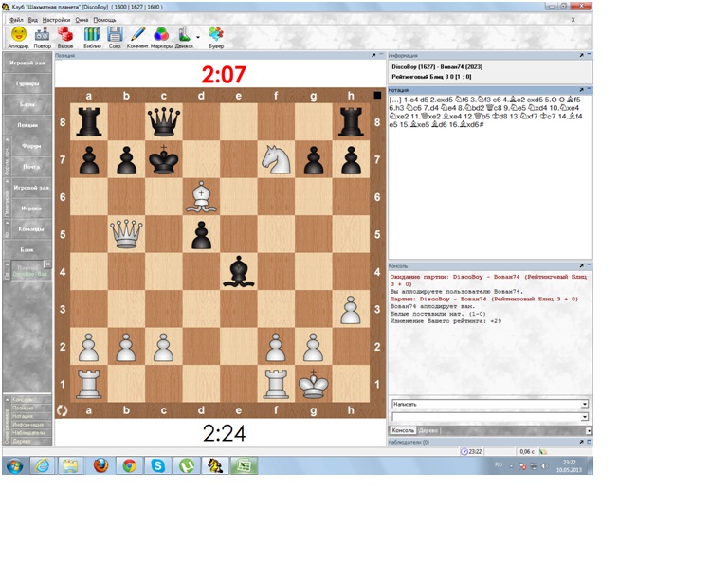Open the Вид menu
Viewport: 728px width, 582px height.
[32, 20]
